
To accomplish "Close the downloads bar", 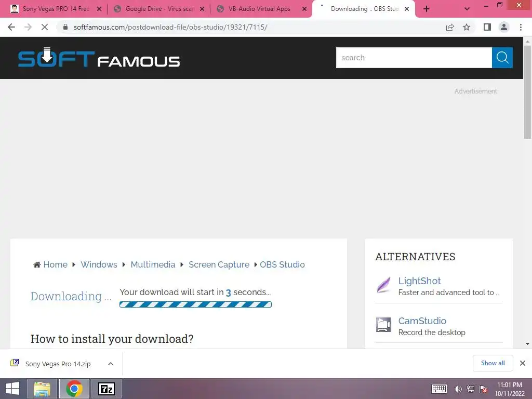I will coord(523,363).
